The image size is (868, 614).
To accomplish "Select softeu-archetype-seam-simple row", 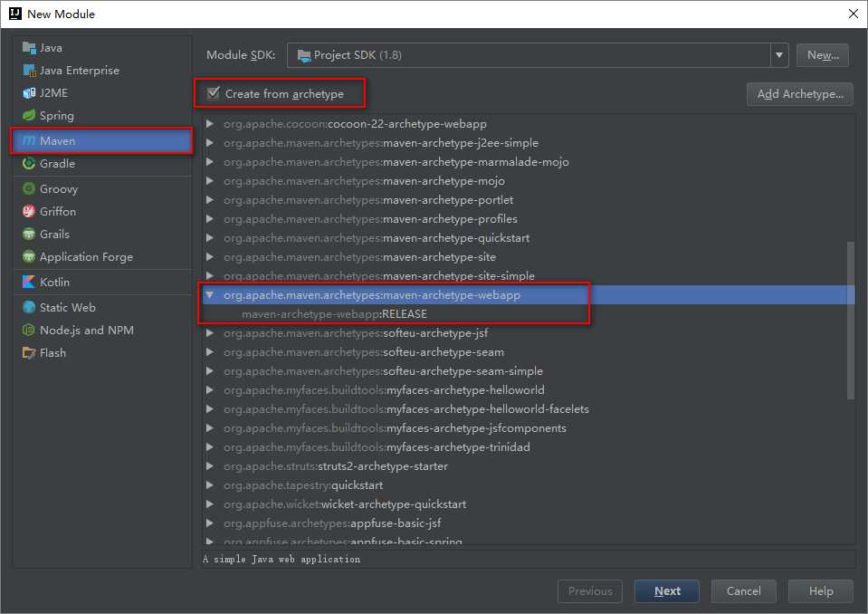I will coord(529,371).
